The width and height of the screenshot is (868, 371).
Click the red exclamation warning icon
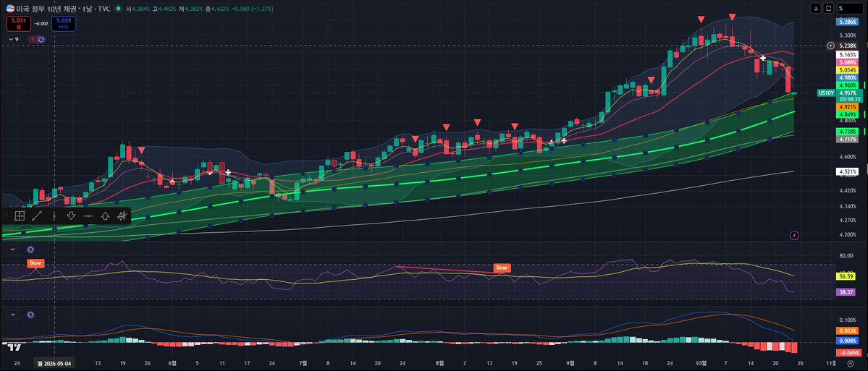[33, 39]
